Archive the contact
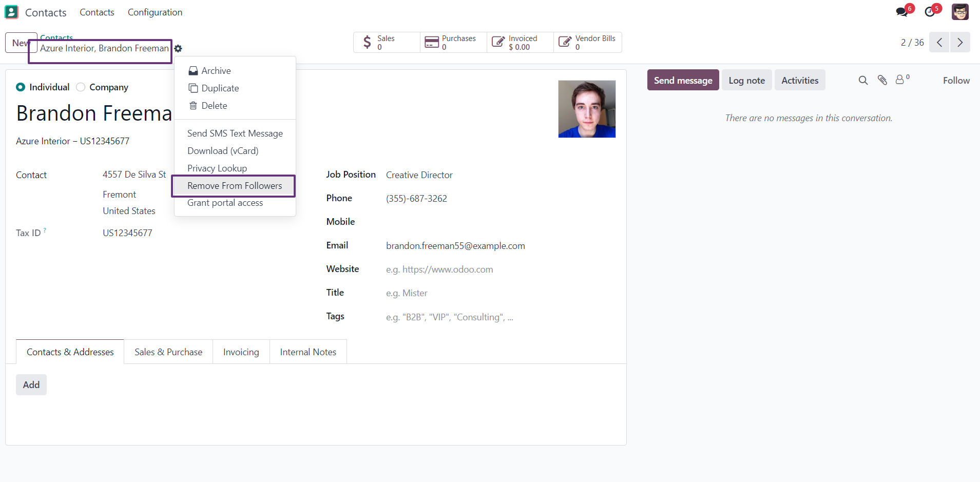Viewport: 980px width, 482px height. coord(235,71)
